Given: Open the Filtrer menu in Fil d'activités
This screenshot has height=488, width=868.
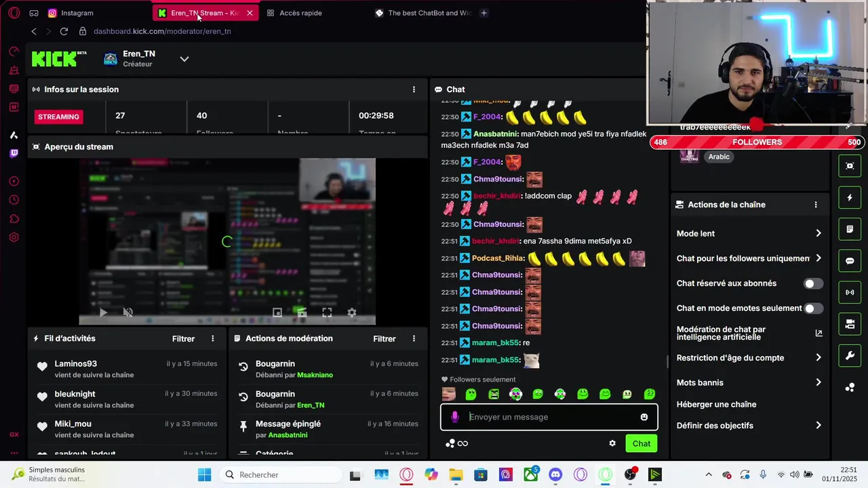Looking at the screenshot, I should [183, 338].
